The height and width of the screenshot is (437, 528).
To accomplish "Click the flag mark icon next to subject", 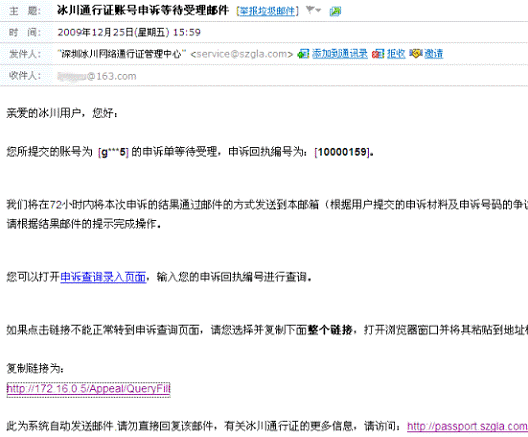I will (x=310, y=10).
